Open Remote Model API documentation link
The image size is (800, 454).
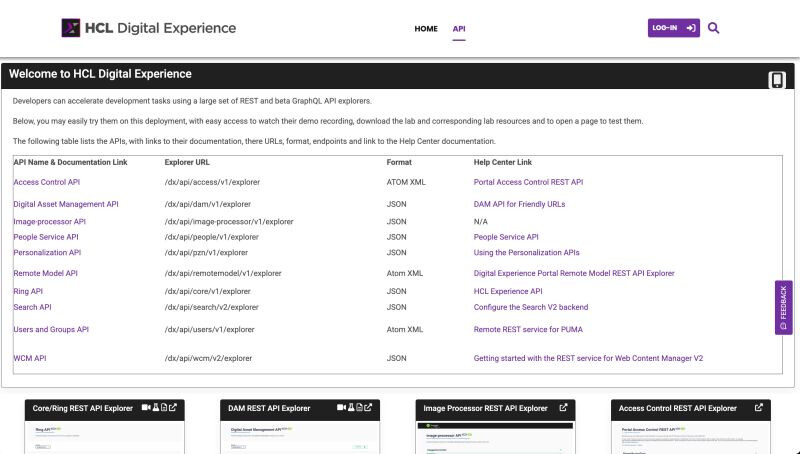(45, 273)
